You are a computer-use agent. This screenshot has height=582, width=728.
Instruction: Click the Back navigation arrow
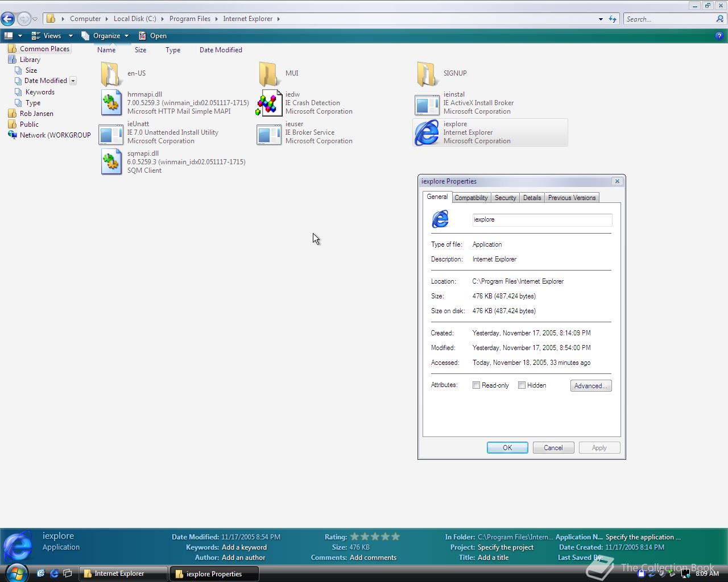tap(8, 19)
